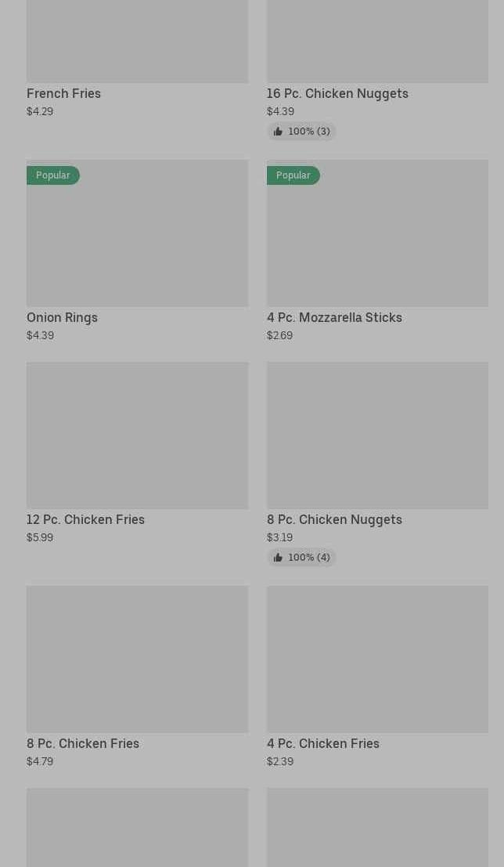This screenshot has height=867, width=504.
Task: Select 4 Pc. Chicken Fries title
Action: tap(322, 743)
